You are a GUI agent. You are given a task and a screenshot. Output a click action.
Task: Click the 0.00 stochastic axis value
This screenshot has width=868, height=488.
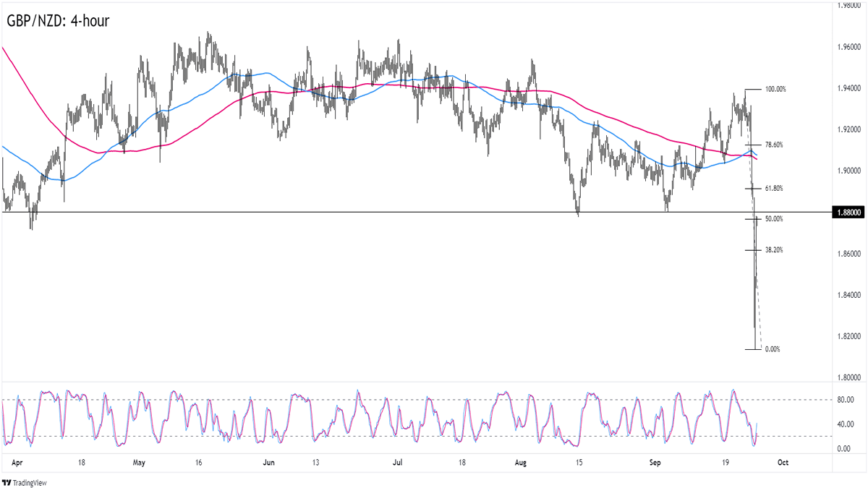point(843,448)
